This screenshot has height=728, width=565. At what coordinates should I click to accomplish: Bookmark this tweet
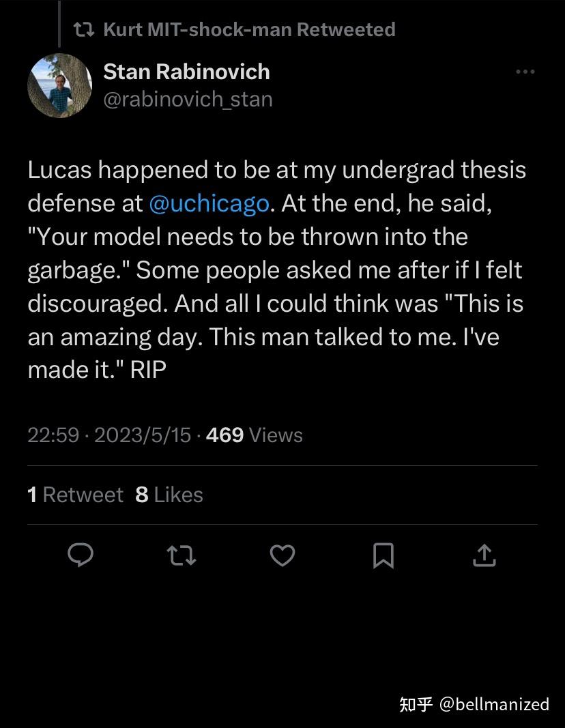(x=383, y=555)
